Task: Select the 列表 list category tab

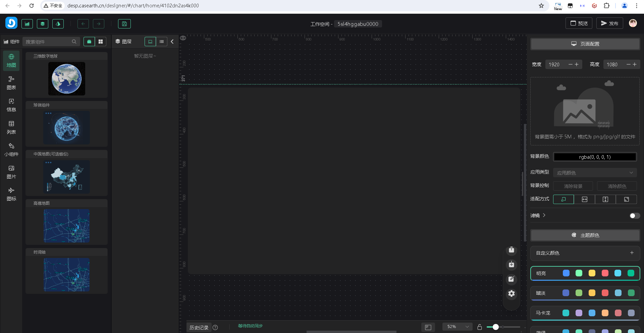Action: tap(11, 128)
